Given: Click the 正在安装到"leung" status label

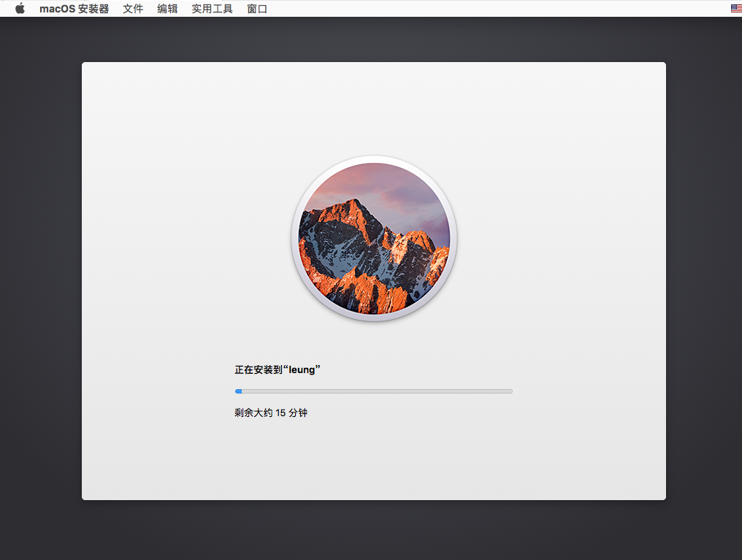Looking at the screenshot, I should click(x=278, y=369).
